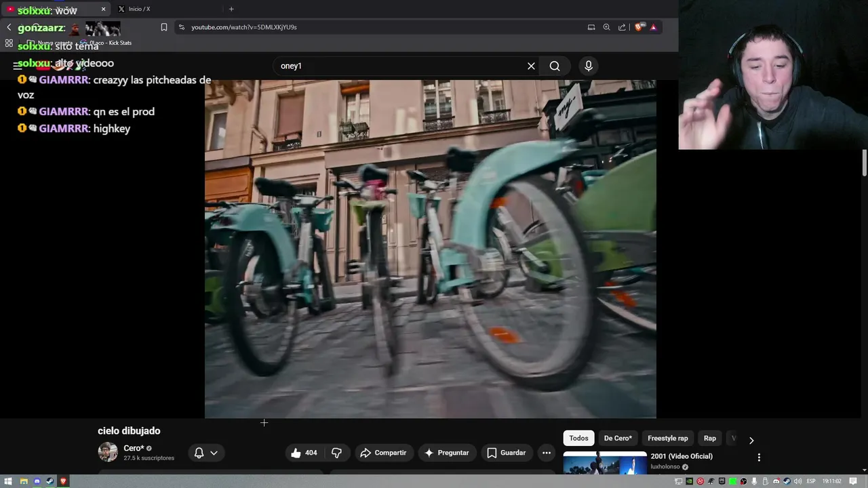Click the Steam tray icon
The image size is (868, 488).
point(787,481)
